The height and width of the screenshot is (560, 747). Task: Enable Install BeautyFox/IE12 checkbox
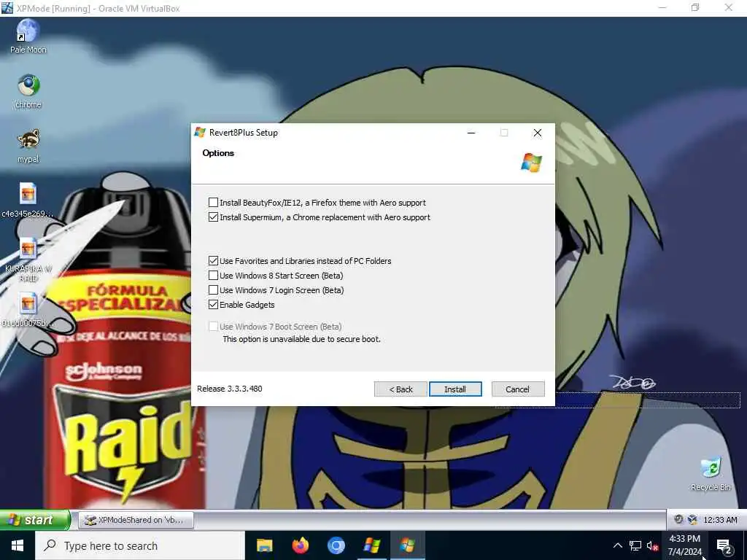click(x=214, y=203)
